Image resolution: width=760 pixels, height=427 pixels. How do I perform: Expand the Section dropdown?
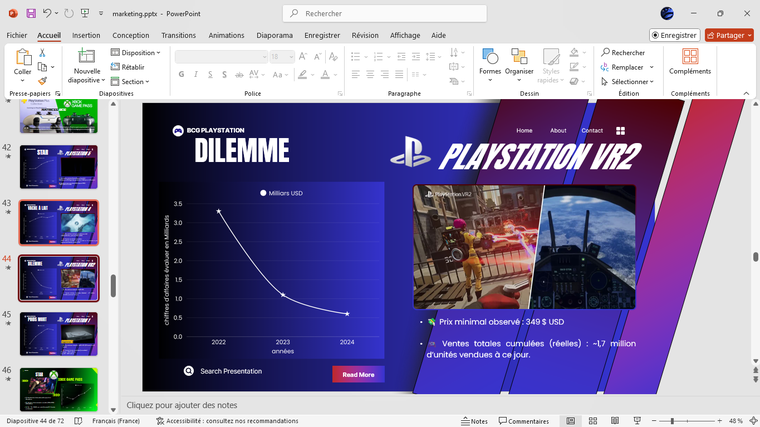[x=134, y=82]
